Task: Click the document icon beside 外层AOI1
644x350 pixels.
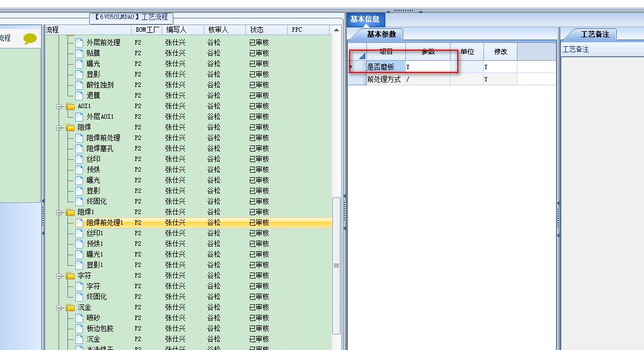Action: click(80, 117)
